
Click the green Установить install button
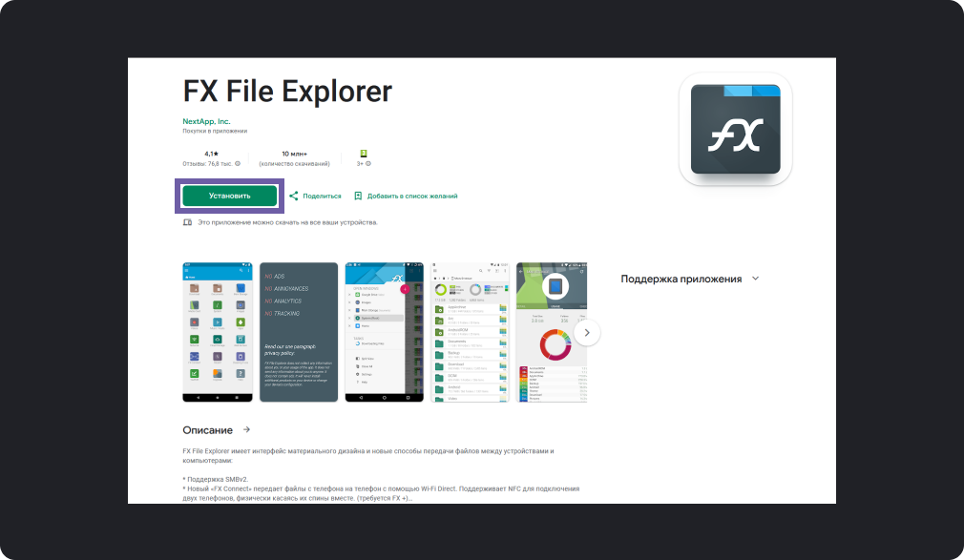coord(229,197)
